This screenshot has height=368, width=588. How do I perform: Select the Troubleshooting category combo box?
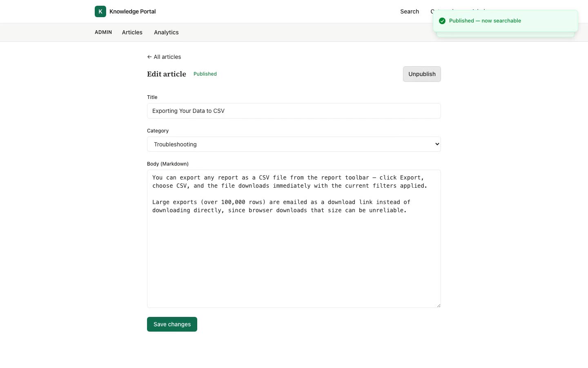coord(294,144)
